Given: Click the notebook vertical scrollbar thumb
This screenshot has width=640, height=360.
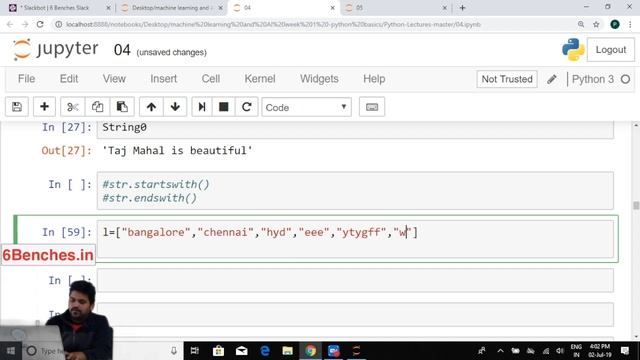Looking at the screenshot, I should (636, 205).
